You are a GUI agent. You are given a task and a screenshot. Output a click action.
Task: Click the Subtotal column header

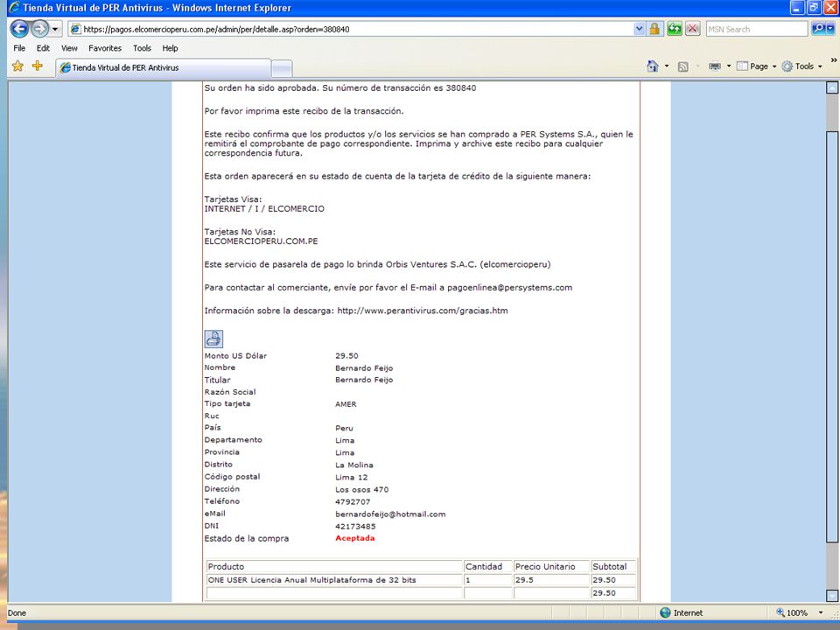pos(613,566)
